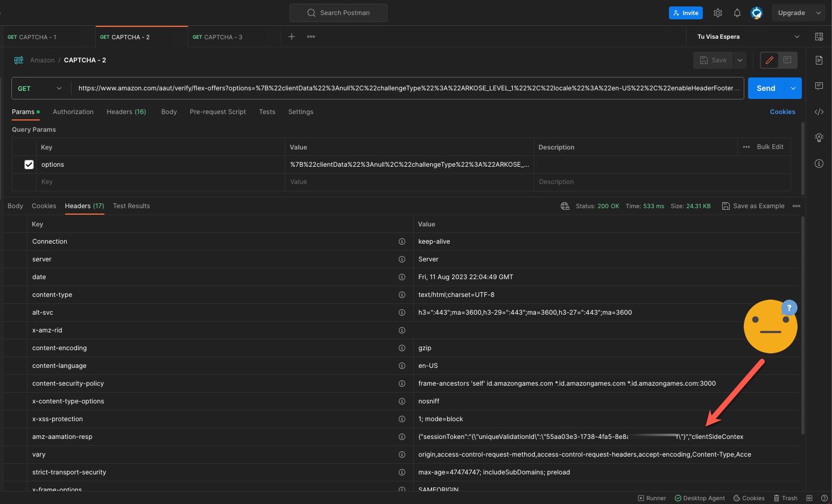Screen dimensions: 832x504
Task: Uncheck the options query parameter
Action: (29, 164)
